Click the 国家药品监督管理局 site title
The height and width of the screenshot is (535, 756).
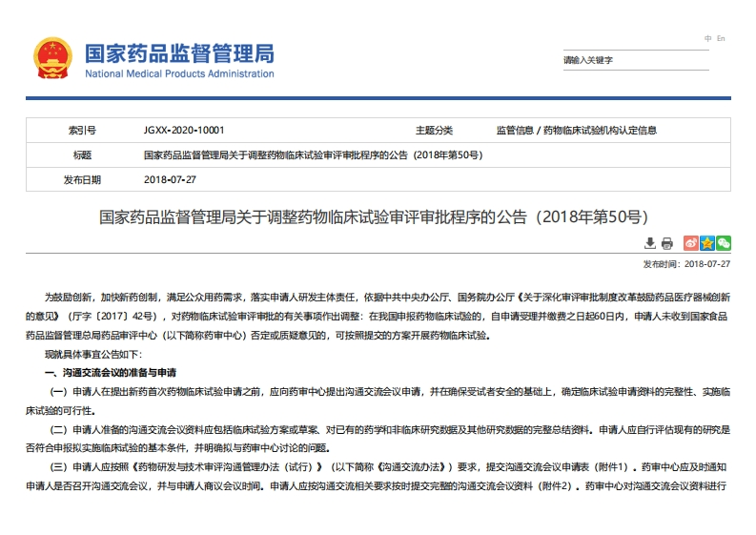pyautogui.click(x=179, y=52)
